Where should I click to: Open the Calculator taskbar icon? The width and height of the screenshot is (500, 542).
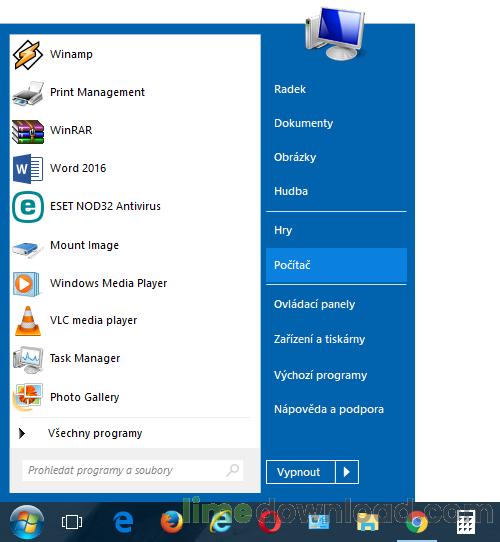coord(465,522)
